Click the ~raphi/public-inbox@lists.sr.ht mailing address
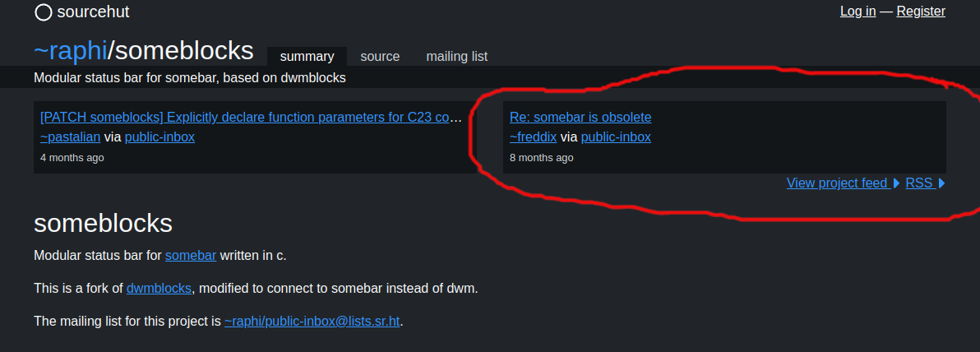Viewport: 980px width, 352px height. (x=312, y=322)
